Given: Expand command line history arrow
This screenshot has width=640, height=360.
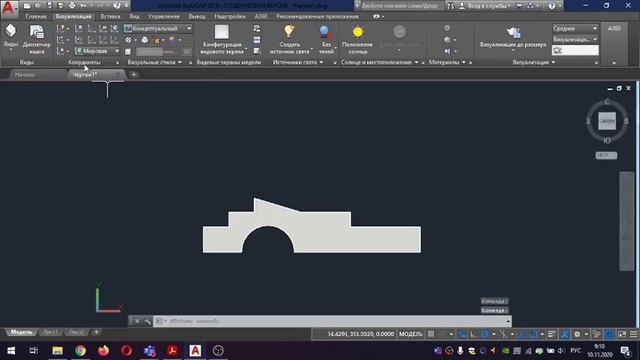Looking at the screenshot, I should coord(508,321).
